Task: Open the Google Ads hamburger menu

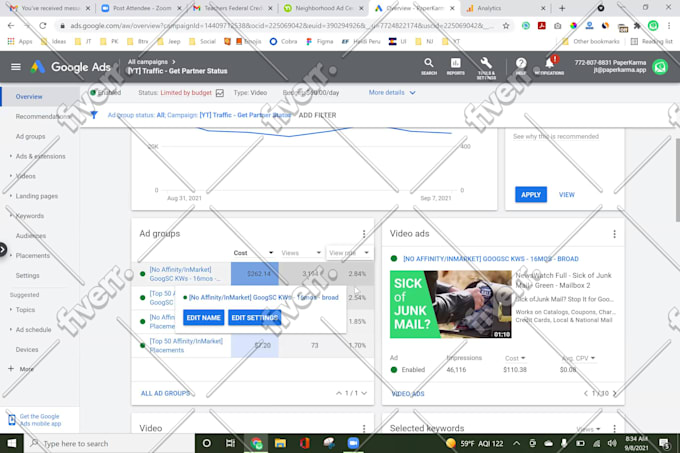Action: 16,67
